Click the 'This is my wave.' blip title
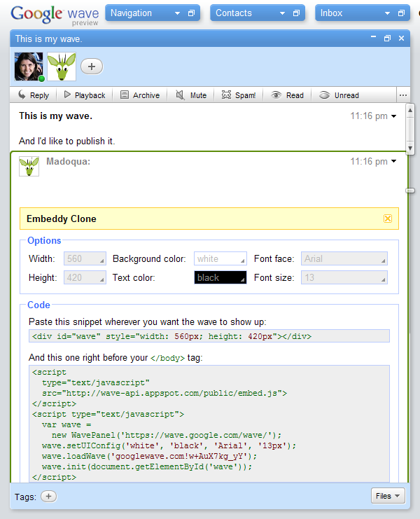The width and height of the screenshot is (420, 519). 55,116
